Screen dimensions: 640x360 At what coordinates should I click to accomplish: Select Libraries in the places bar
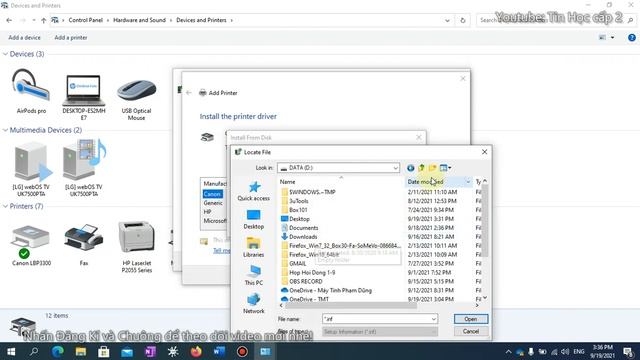(253, 247)
